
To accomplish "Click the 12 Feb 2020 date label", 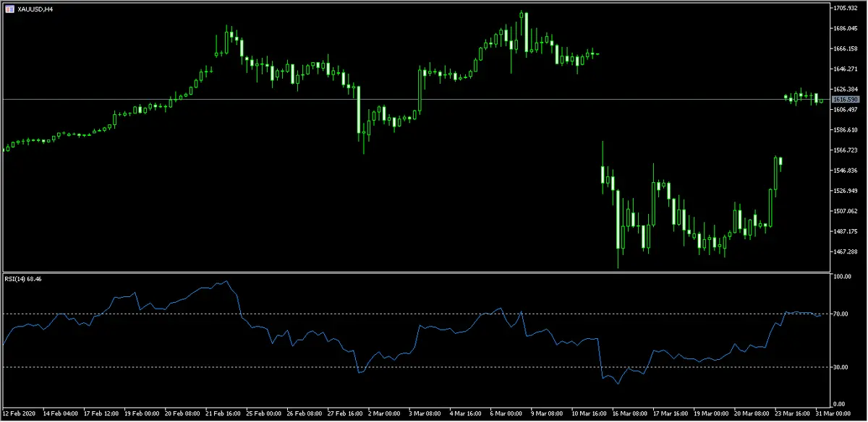I will (18, 414).
